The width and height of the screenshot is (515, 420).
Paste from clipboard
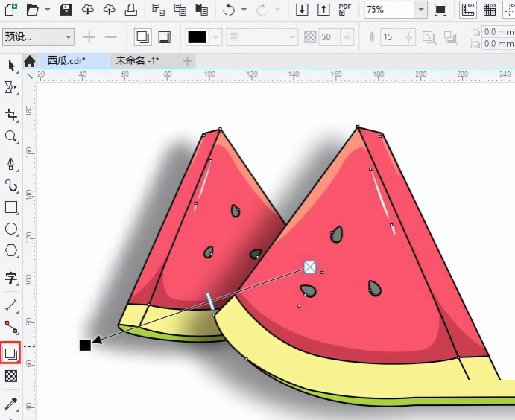click(202, 10)
